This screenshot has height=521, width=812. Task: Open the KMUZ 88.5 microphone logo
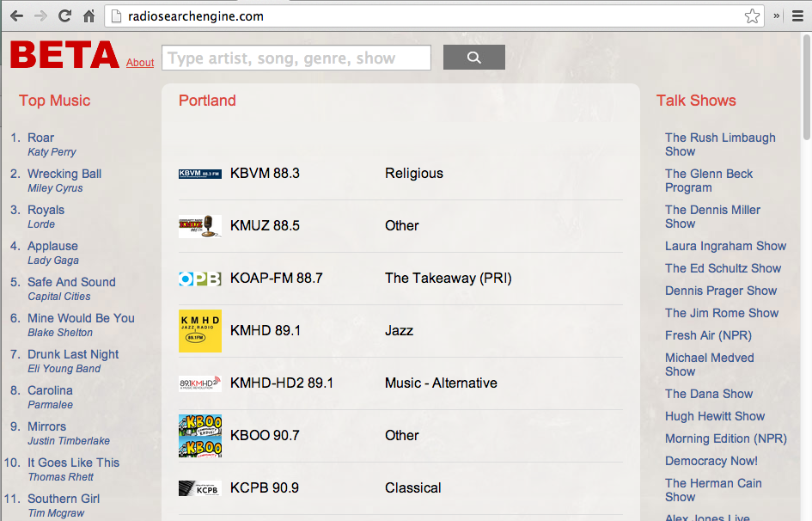(200, 226)
